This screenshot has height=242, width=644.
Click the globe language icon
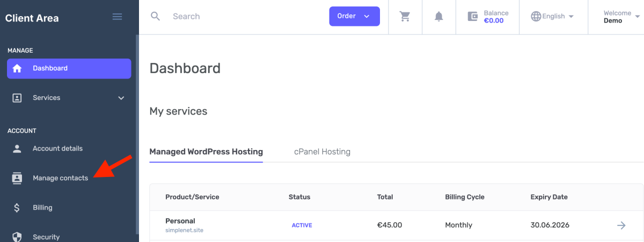536,16
